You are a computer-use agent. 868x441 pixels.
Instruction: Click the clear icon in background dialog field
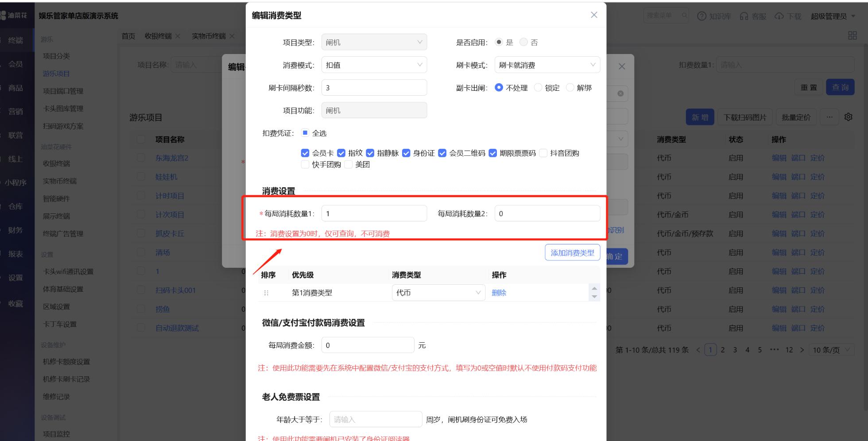pos(620,93)
